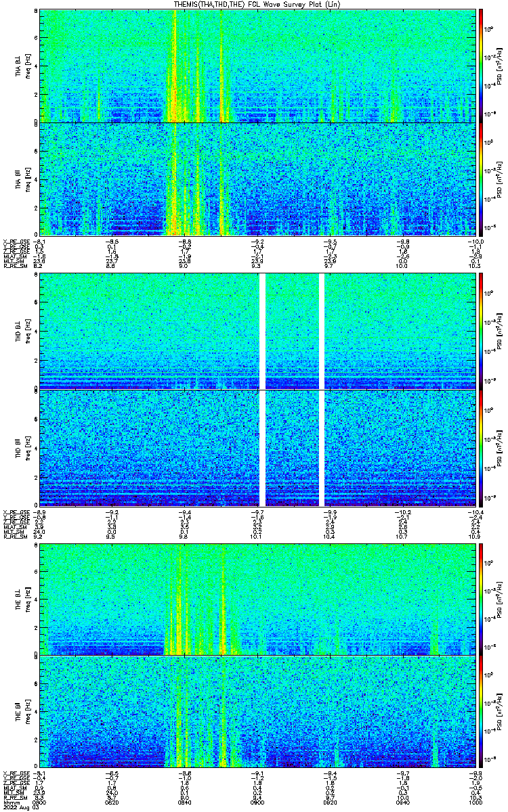This screenshot has width=508, height=812.
Task: Click the THD B-parallel spectrogram panel
Action: tap(257, 448)
